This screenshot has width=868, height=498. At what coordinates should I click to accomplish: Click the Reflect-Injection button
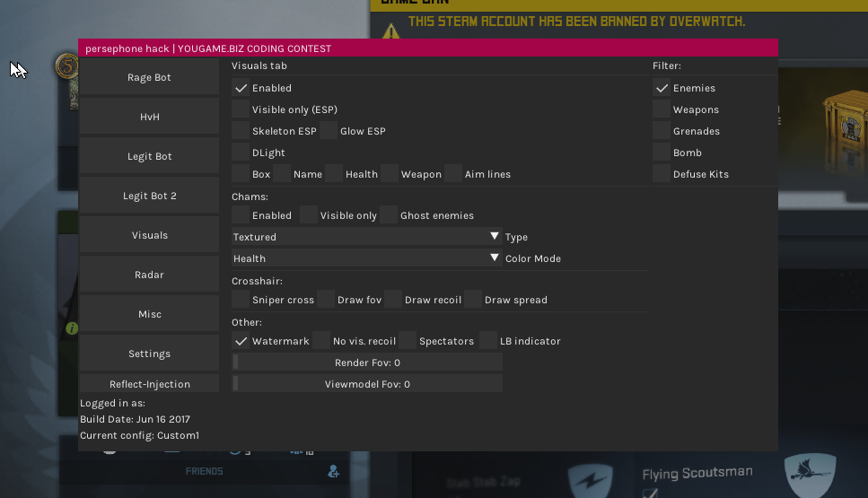point(150,383)
